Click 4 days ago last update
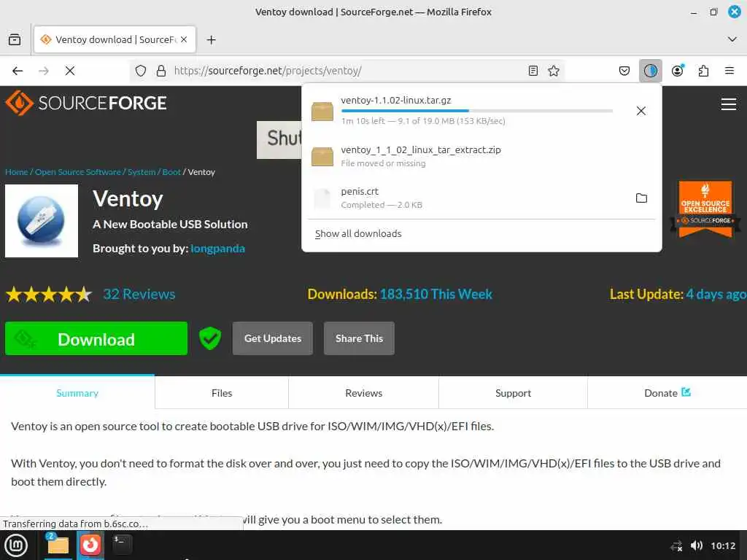Viewport: 747px width, 560px height. pos(716,295)
